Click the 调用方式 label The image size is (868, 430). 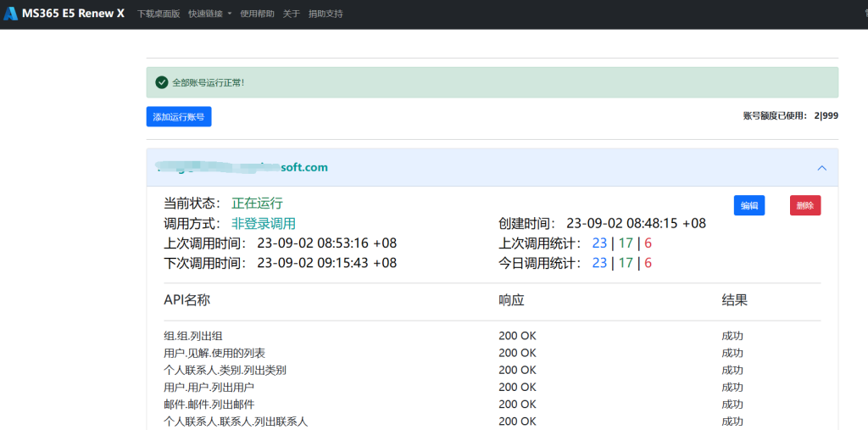click(192, 223)
